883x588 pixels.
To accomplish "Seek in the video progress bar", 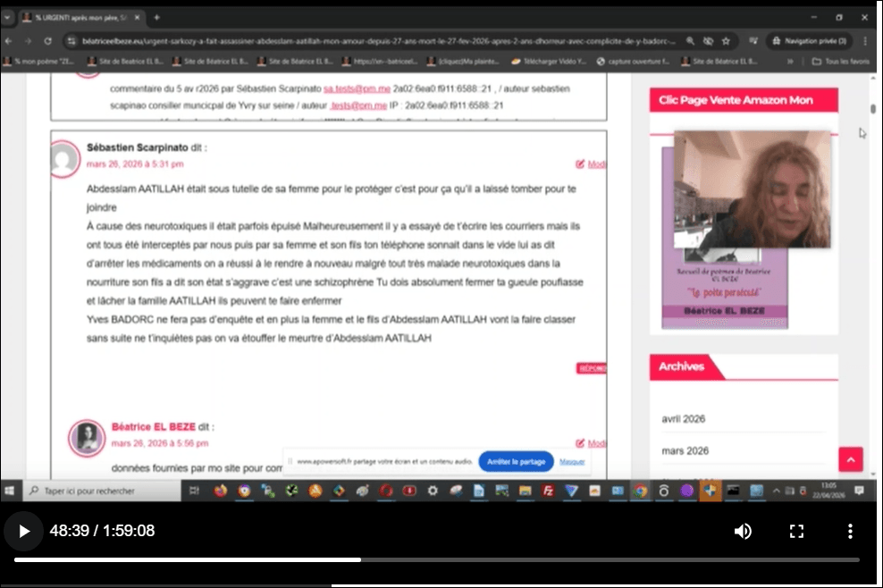I will pyautogui.click(x=436, y=559).
